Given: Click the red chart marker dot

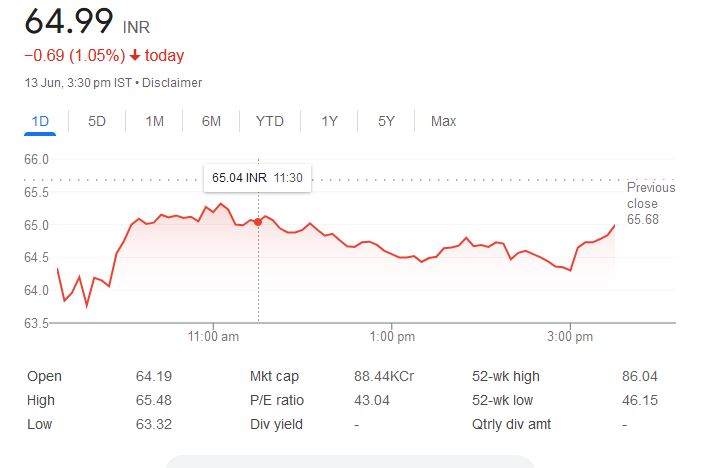Looking at the screenshot, I should tap(259, 221).
